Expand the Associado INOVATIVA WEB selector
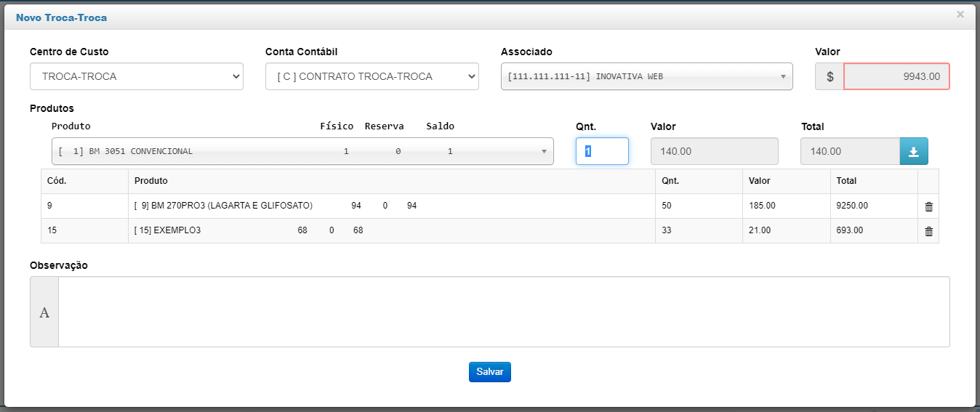Screen dimensions: 980x412 [647, 76]
